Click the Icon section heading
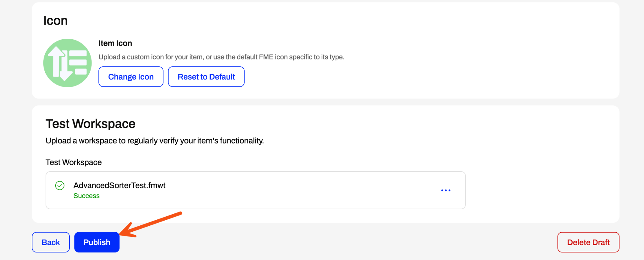644x260 pixels. coord(55,21)
